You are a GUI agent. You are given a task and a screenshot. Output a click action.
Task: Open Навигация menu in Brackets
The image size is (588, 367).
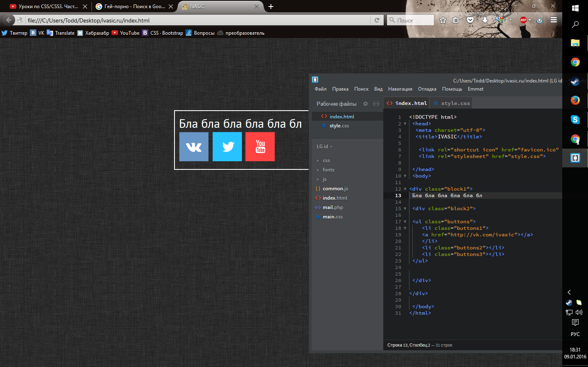400,89
